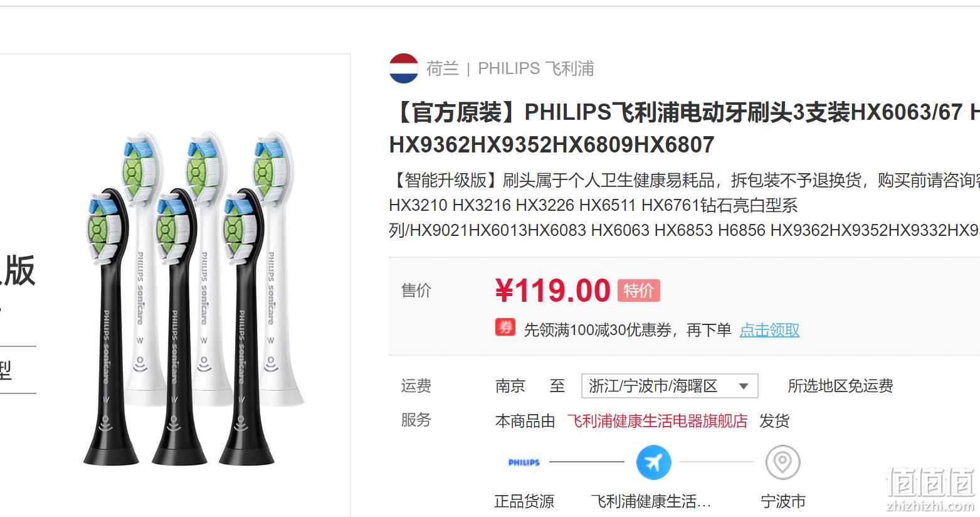
Task: Open the 浙江/宁波市/海曙区 region dropdown
Action: pyautogui.click(x=669, y=386)
